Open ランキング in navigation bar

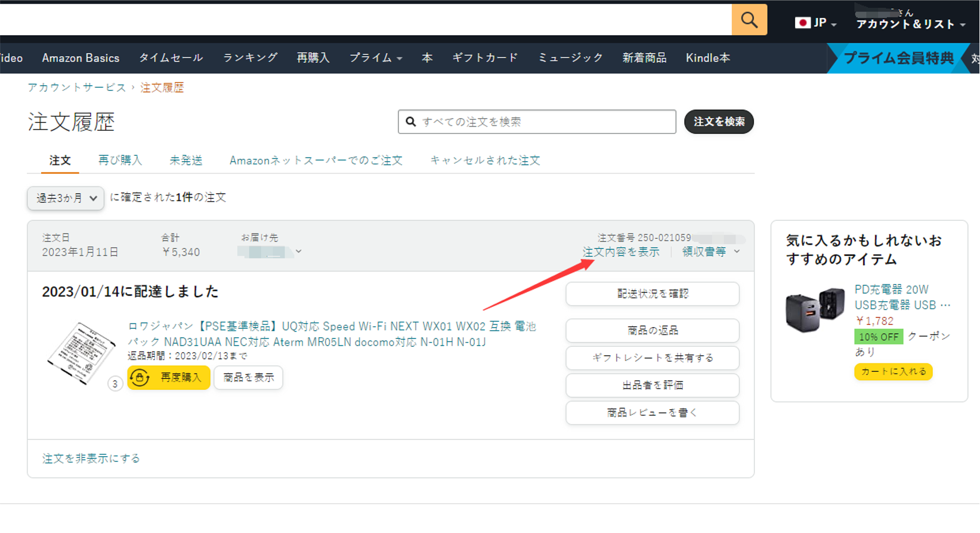click(250, 58)
